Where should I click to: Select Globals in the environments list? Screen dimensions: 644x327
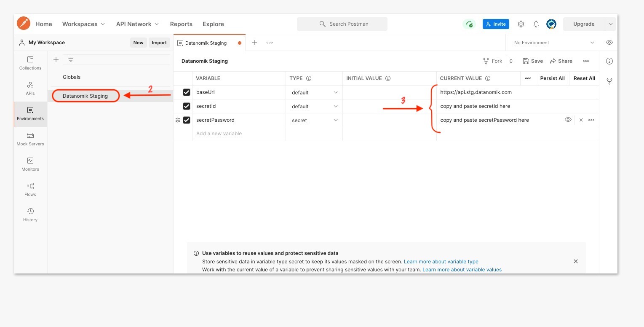[72, 77]
